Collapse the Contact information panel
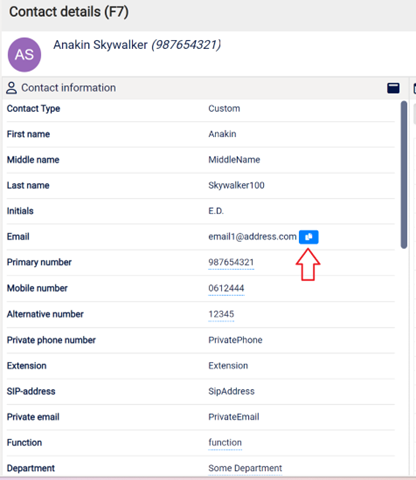 (x=393, y=88)
